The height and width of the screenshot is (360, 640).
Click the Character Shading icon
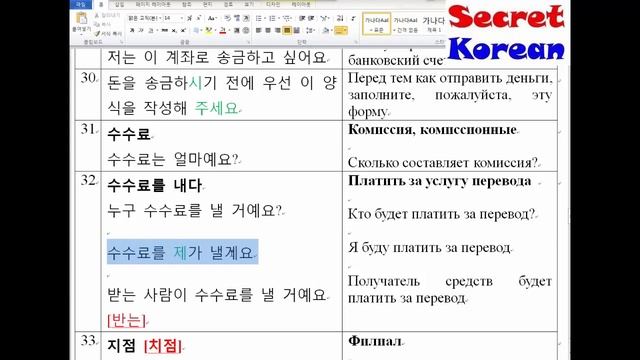click(x=237, y=30)
